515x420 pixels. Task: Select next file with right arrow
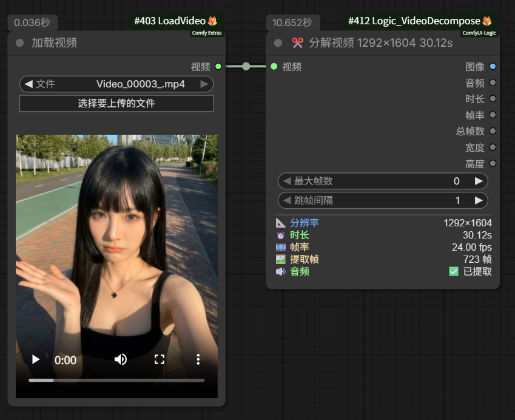point(204,84)
